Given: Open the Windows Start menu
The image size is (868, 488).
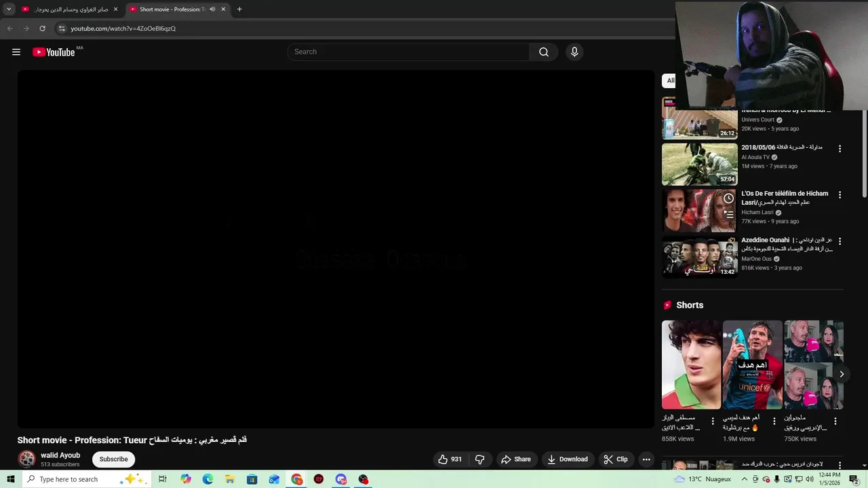Looking at the screenshot, I should point(10,479).
